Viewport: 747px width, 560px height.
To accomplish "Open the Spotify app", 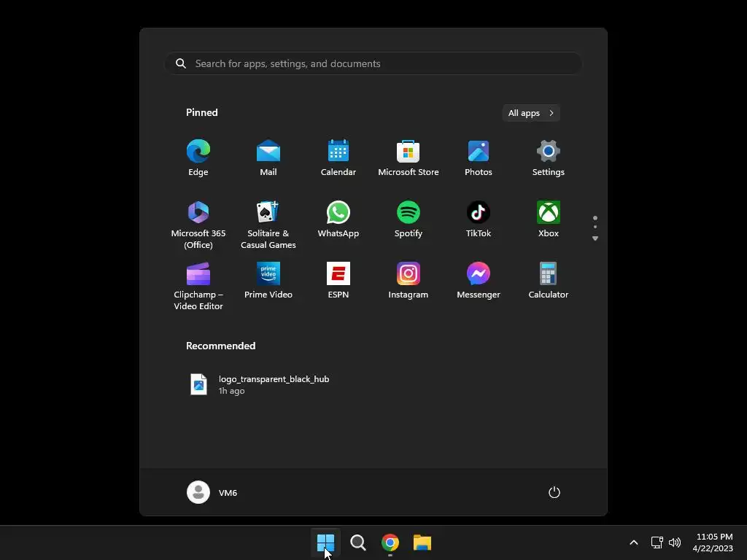I will [x=409, y=219].
